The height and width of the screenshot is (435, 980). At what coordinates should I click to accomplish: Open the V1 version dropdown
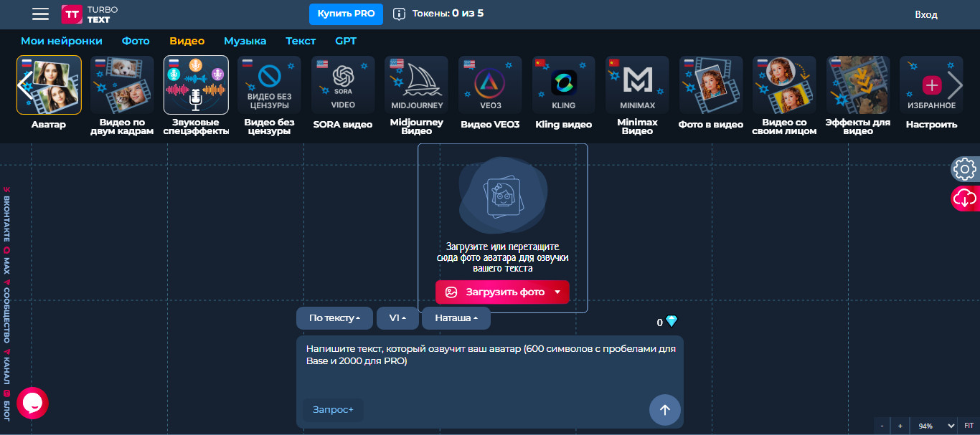tap(397, 317)
